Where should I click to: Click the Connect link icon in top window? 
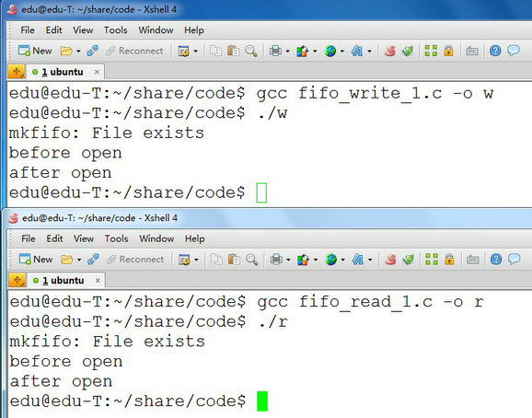(x=92, y=51)
